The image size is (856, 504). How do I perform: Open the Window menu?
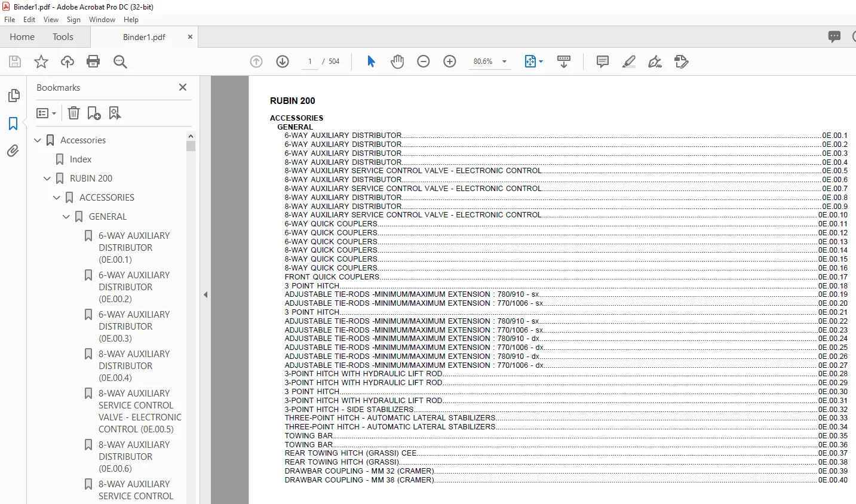pos(102,20)
